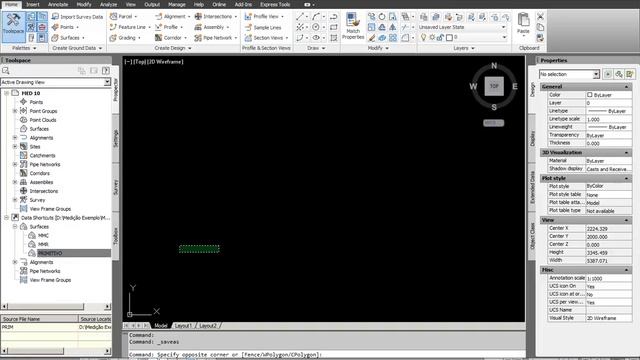Click Import Survey Data

pos(77,17)
